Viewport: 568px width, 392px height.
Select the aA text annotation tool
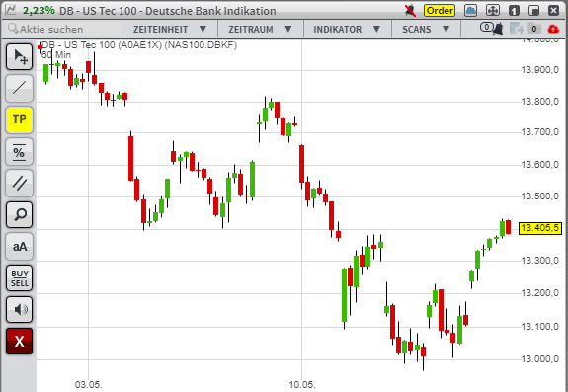[x=19, y=246]
